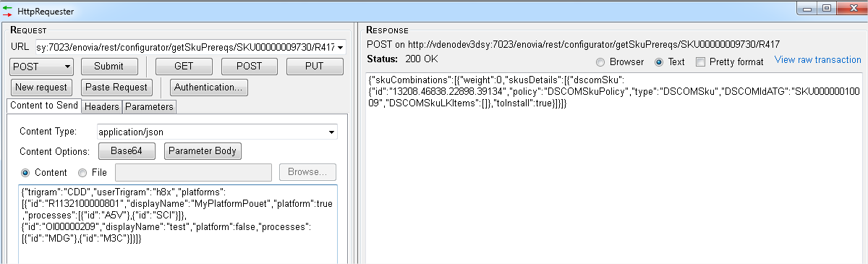868x264 pixels.
Task: Click into the response JSON text area
Action: click(x=614, y=168)
